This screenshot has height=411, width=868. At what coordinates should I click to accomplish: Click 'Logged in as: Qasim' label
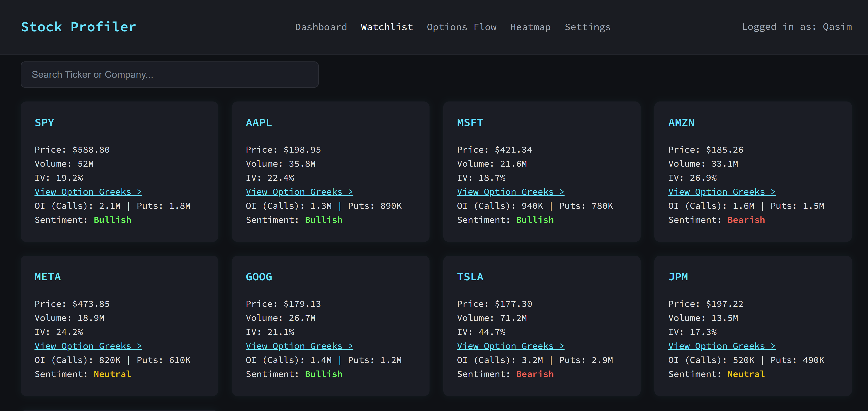[x=797, y=27]
